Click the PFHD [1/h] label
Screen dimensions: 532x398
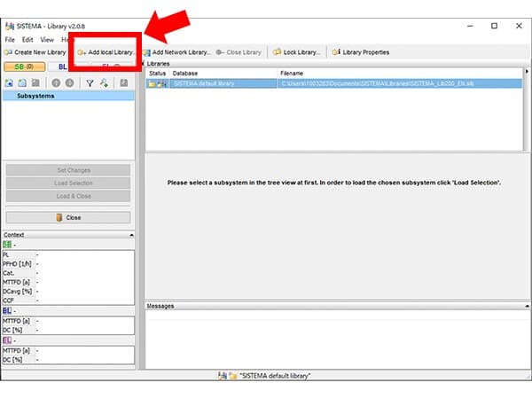tap(17, 263)
